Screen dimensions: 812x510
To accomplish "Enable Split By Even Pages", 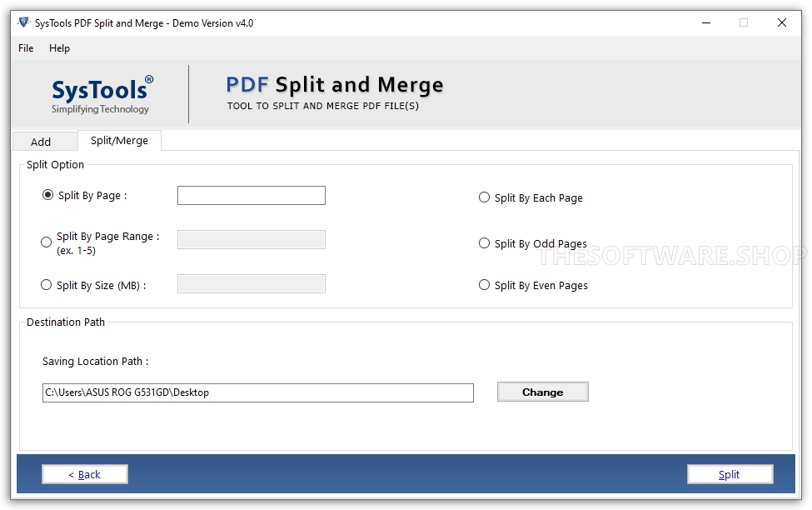I will pos(484,284).
